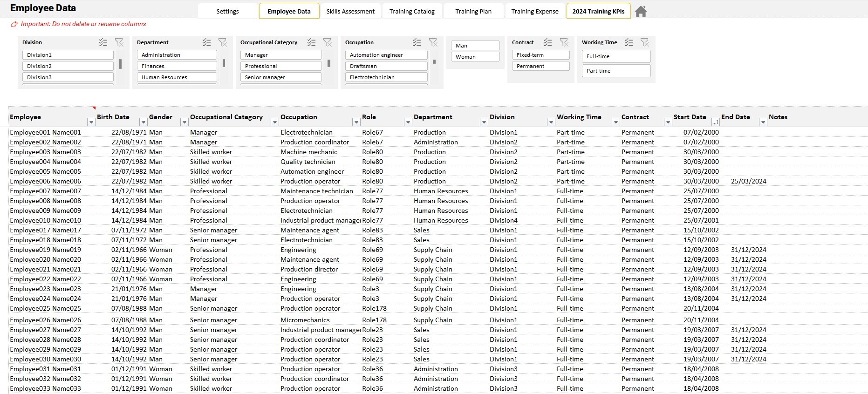Image resolution: width=868 pixels, height=394 pixels.
Task: Open Department column filter dropdown
Action: pos(484,122)
